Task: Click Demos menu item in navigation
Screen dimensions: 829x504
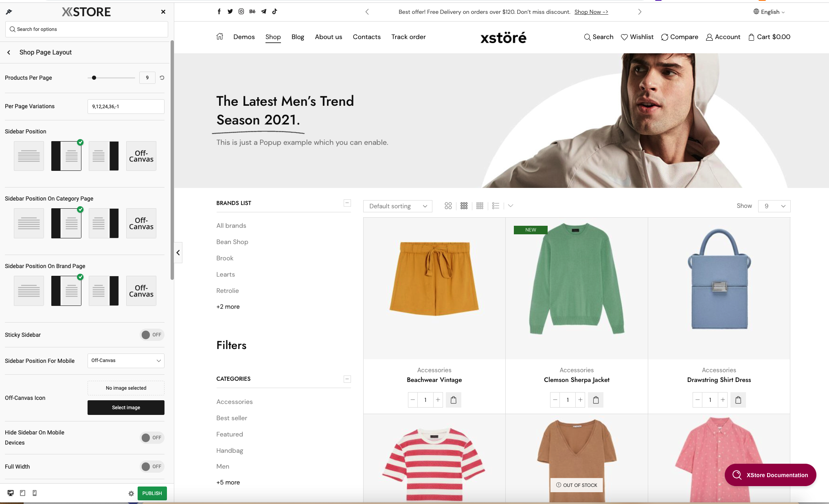Action: (x=243, y=37)
